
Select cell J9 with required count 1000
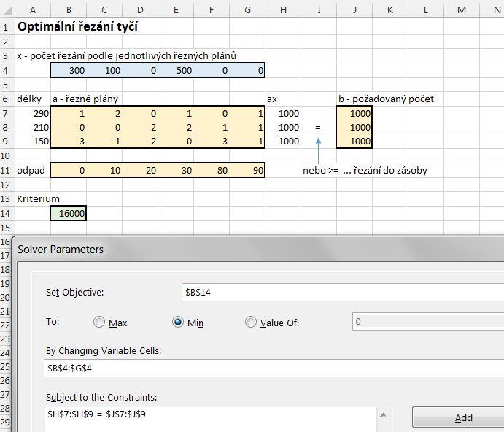[x=354, y=142]
